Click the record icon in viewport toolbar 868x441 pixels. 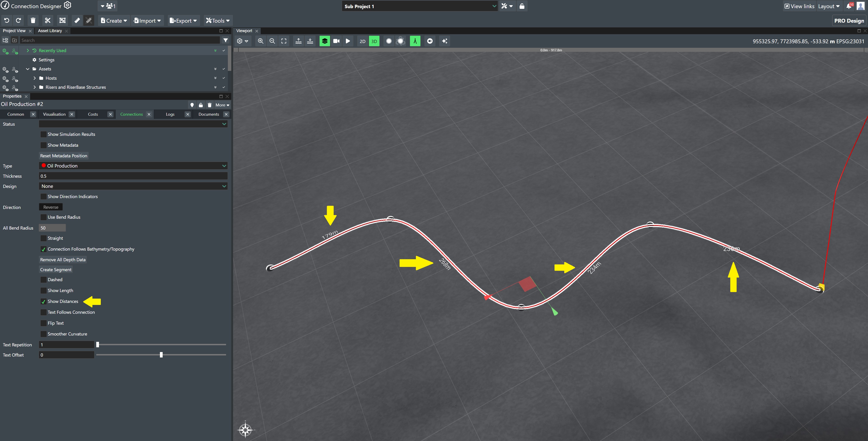(x=430, y=41)
